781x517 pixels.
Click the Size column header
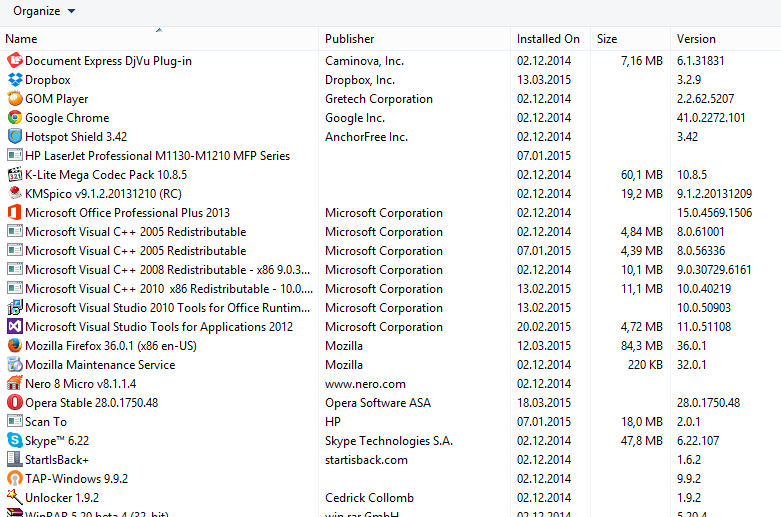pyautogui.click(x=607, y=39)
